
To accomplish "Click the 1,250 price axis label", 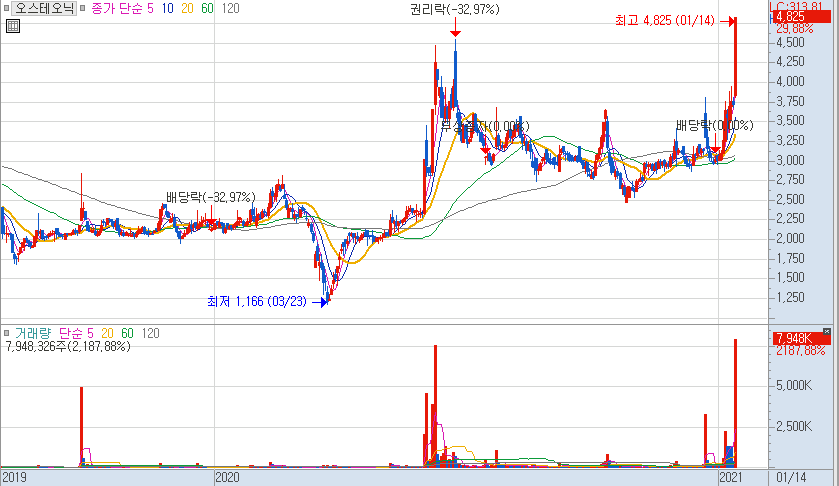I will click(x=790, y=297).
